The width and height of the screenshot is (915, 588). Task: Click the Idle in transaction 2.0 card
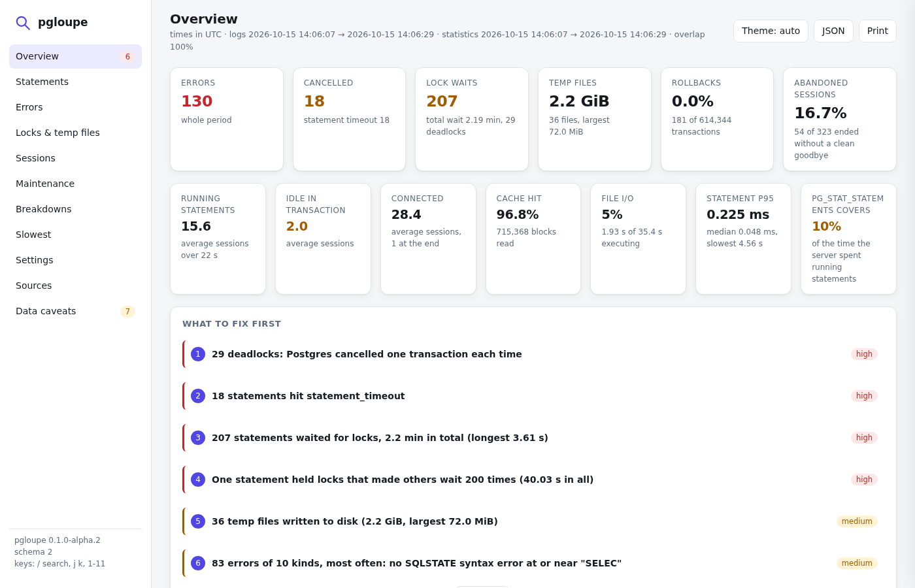(323, 239)
